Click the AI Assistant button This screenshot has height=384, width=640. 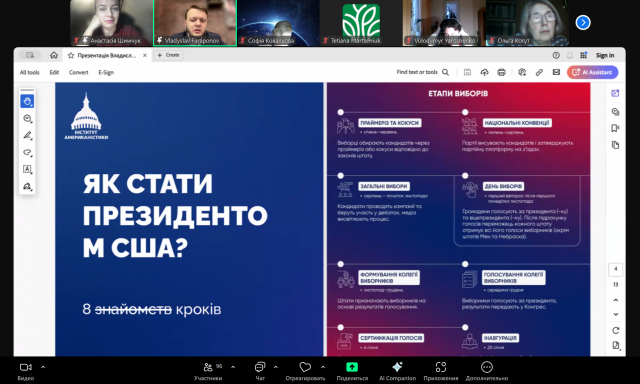[x=593, y=72]
